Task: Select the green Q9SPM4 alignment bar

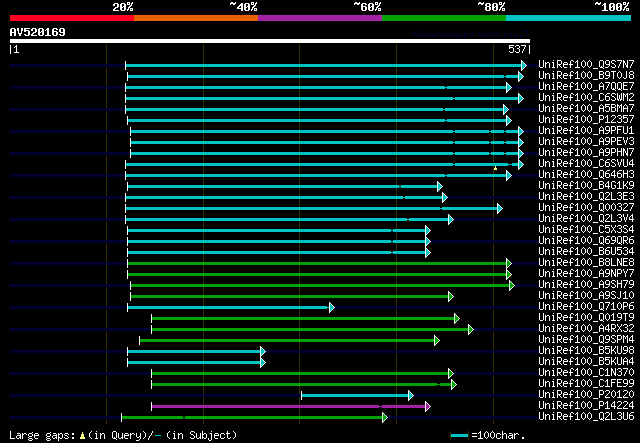Action: (288, 341)
